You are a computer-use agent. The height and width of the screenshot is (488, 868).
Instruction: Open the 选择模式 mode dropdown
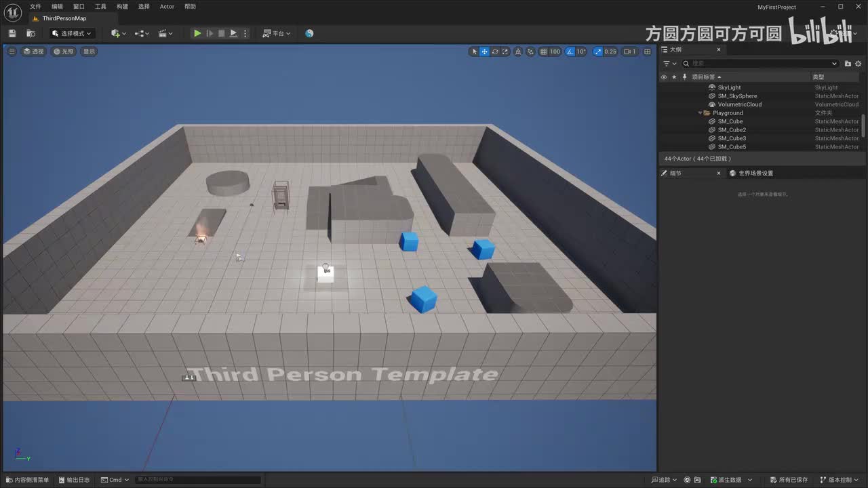(x=71, y=33)
